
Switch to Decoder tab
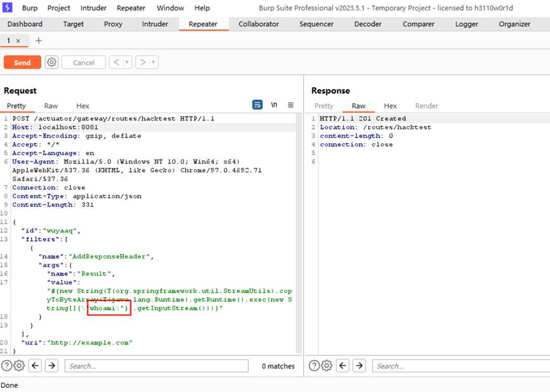367,24
